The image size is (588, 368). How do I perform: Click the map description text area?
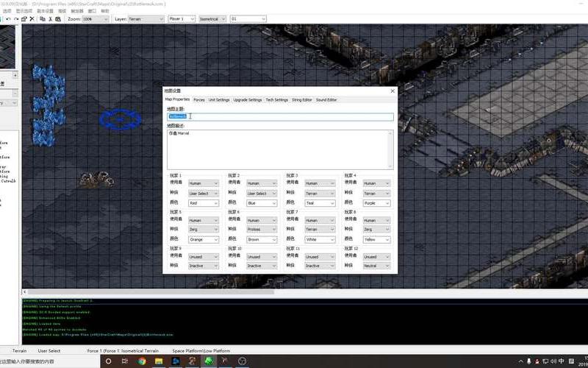(279, 151)
